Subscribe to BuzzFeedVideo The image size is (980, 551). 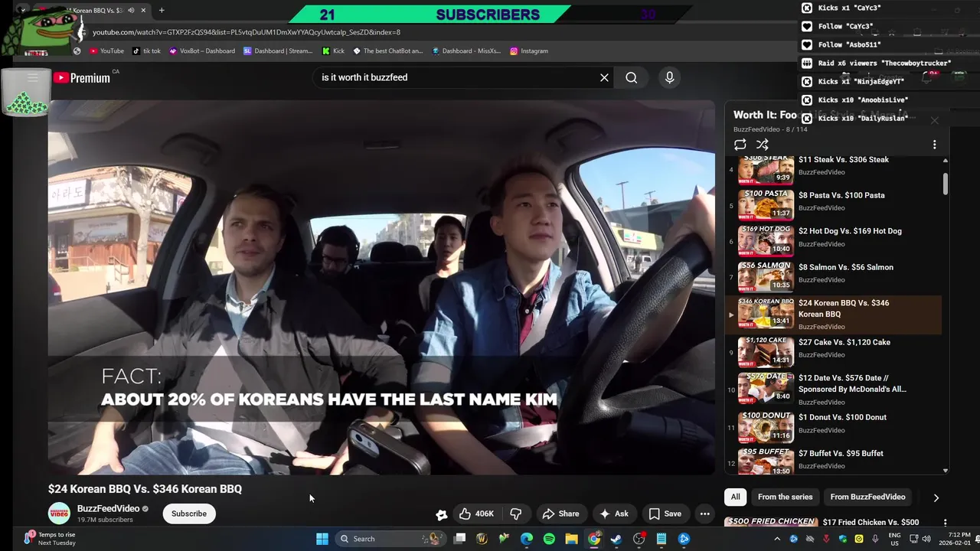[x=189, y=514]
